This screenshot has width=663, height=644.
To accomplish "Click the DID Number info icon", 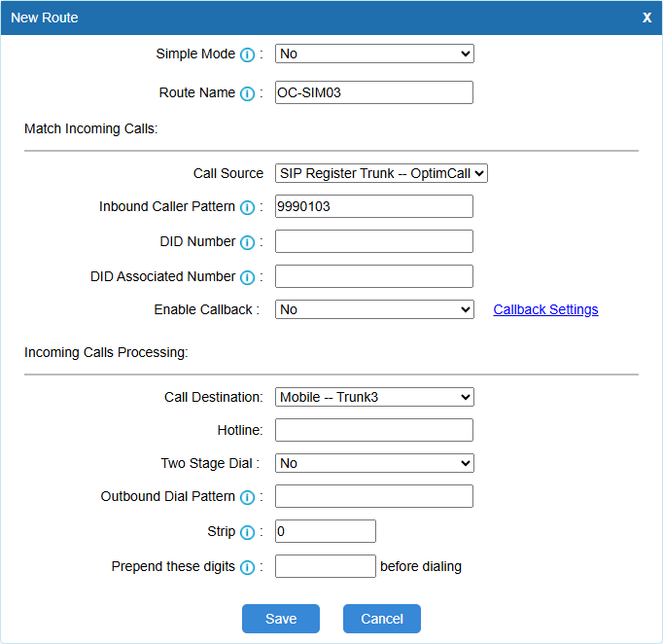I will coord(247,242).
